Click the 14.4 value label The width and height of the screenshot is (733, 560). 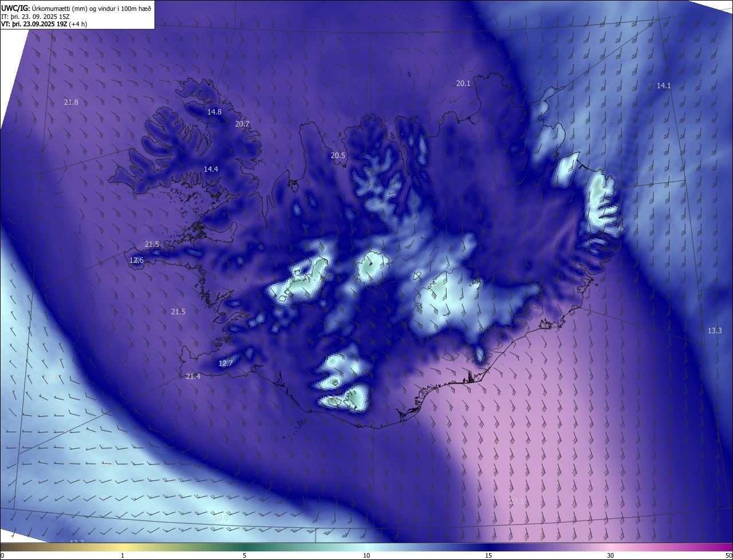(211, 169)
